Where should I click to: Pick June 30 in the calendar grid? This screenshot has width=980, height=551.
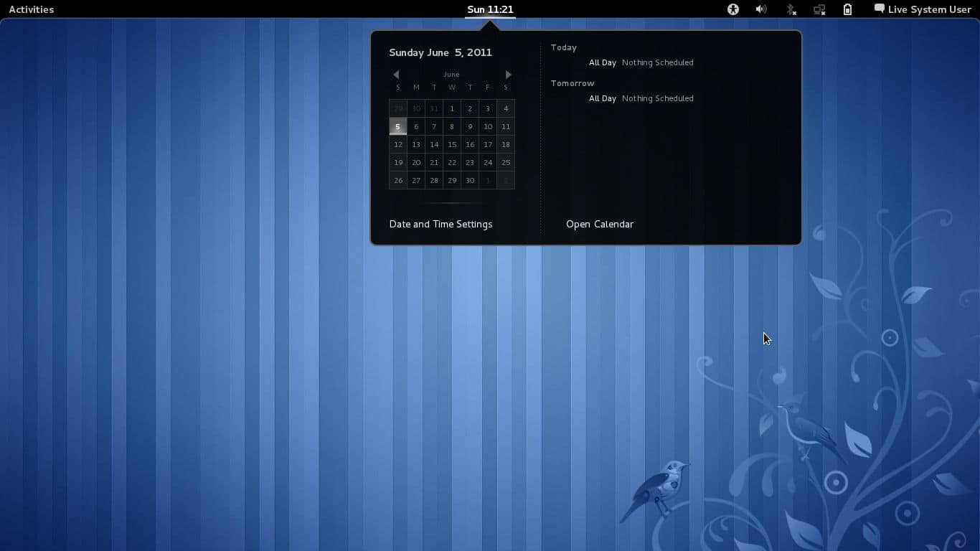tap(470, 180)
